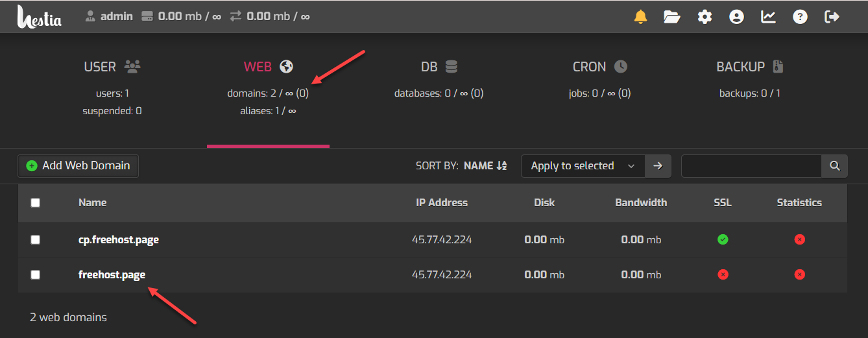Open the statistics chart icon
This screenshot has width=868, height=338.
coord(768,17)
